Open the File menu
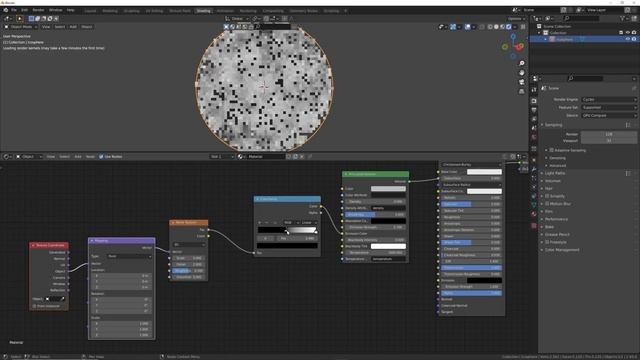 [x=14, y=10]
